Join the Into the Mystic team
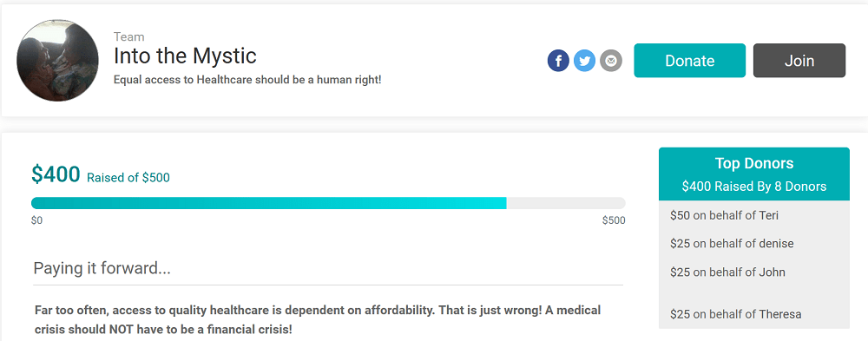 pos(799,61)
